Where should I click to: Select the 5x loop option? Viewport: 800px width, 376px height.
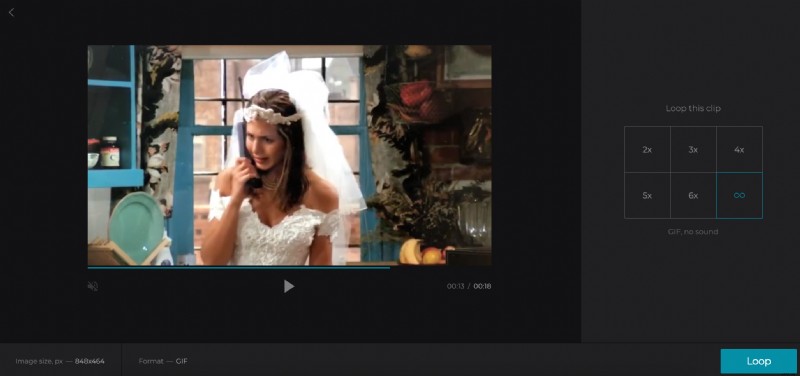click(x=647, y=195)
